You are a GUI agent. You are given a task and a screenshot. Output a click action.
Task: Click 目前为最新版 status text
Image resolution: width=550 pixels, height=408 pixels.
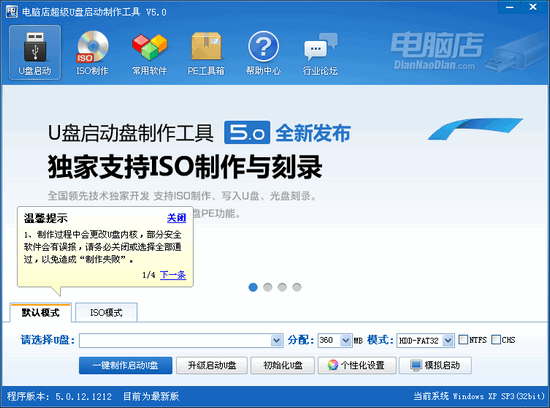pyautogui.click(x=151, y=396)
